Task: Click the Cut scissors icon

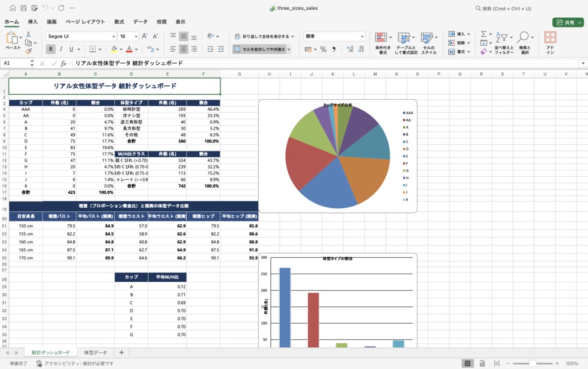Action: (x=28, y=34)
